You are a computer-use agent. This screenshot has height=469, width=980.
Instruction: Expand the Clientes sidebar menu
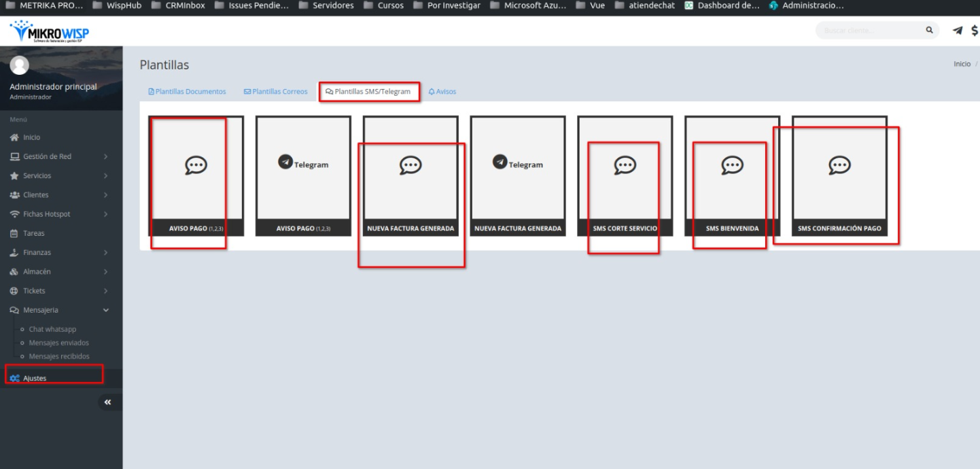[x=35, y=195]
